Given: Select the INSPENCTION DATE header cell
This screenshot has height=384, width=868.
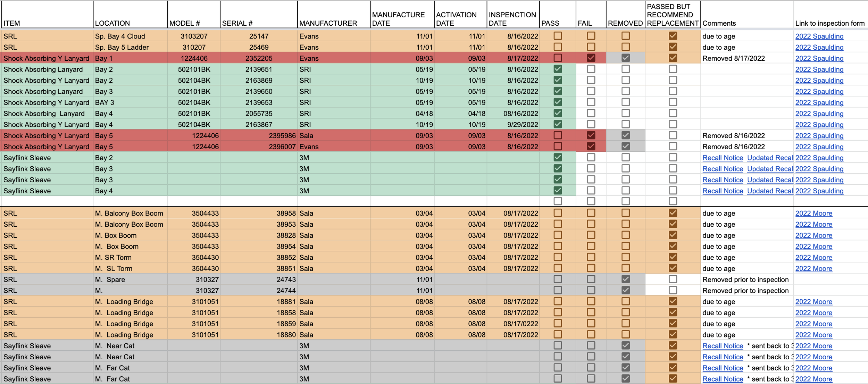Looking at the screenshot, I should 513,15.
